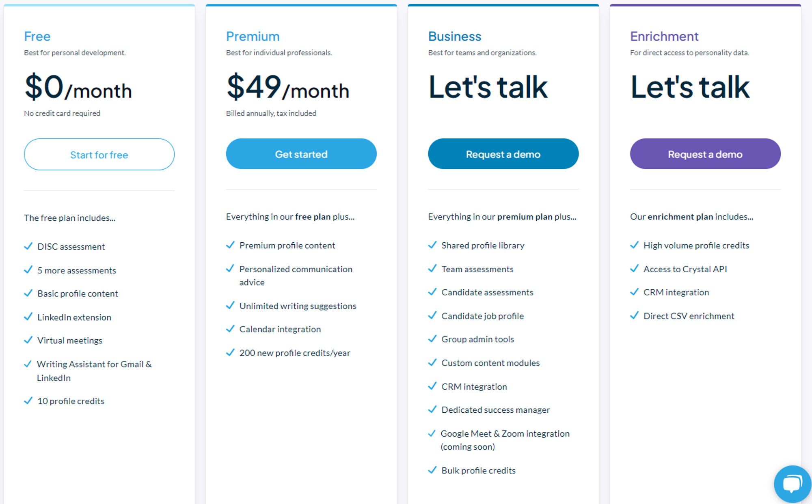Click the Start for free button
The width and height of the screenshot is (812, 504).
pos(99,155)
